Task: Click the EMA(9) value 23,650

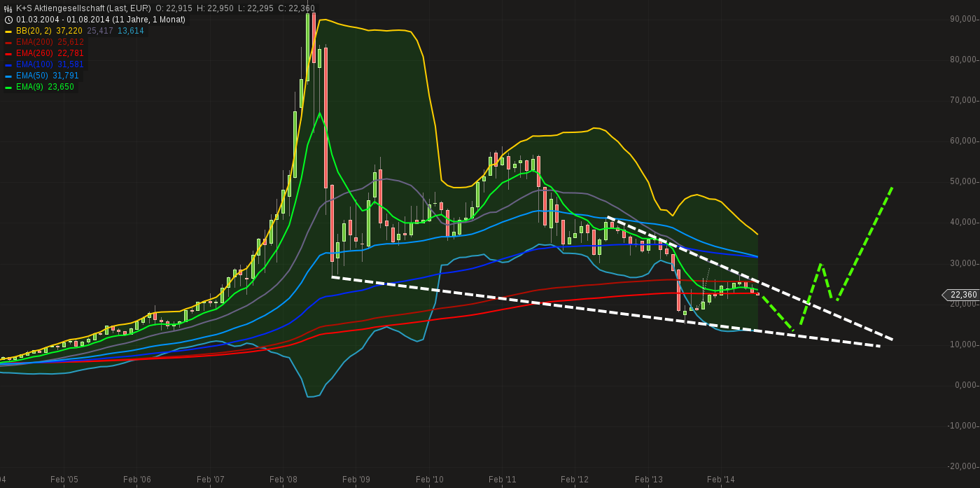Action: coord(61,87)
